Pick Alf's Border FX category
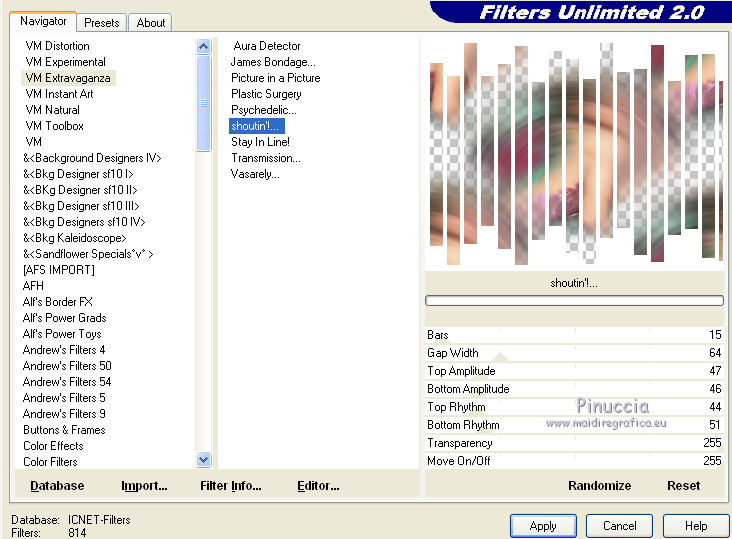732x539 pixels. pos(57,301)
